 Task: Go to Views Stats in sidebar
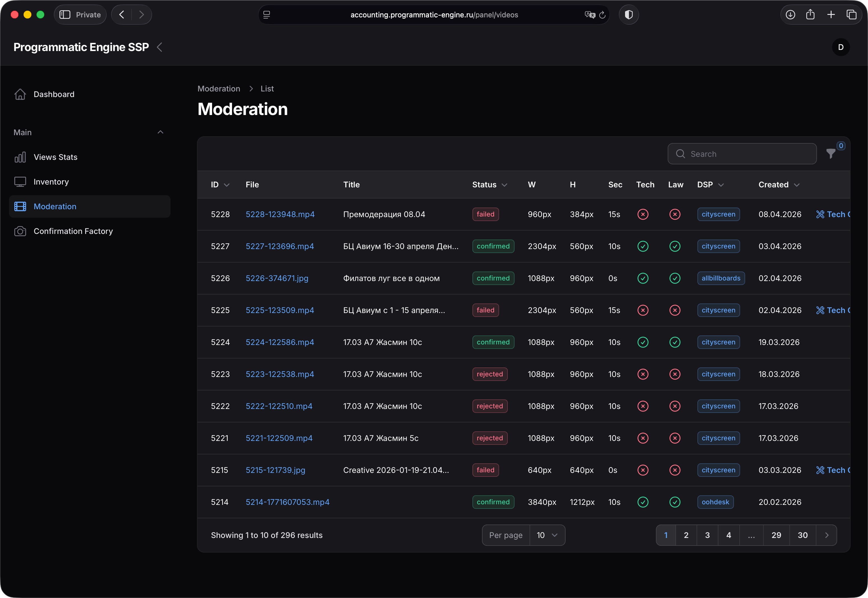click(56, 157)
